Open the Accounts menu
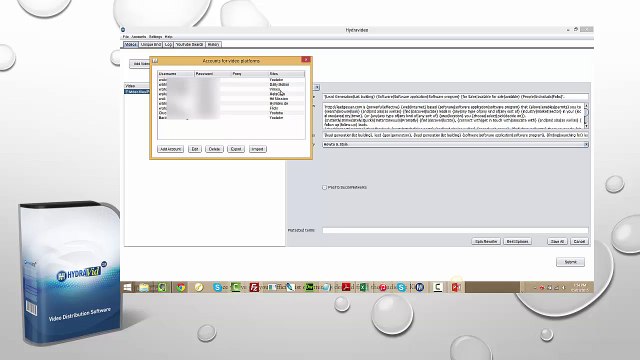Screen dimensions: 640x360 click(139, 37)
